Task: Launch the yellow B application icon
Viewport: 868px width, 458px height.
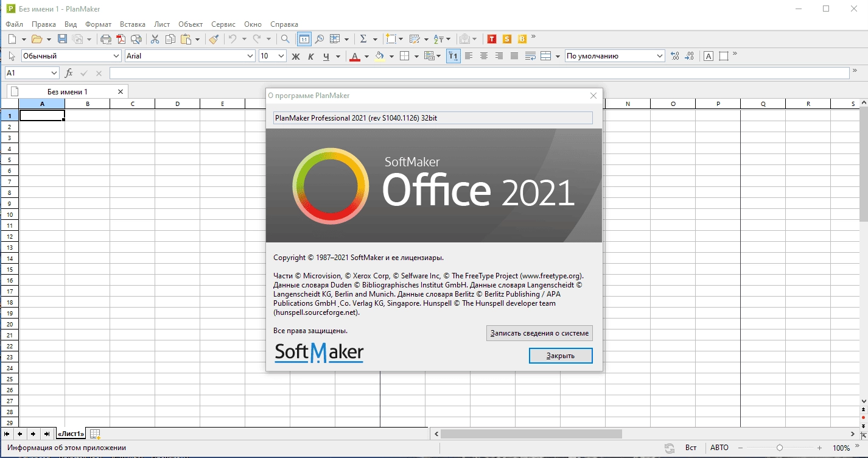Action: coord(522,39)
